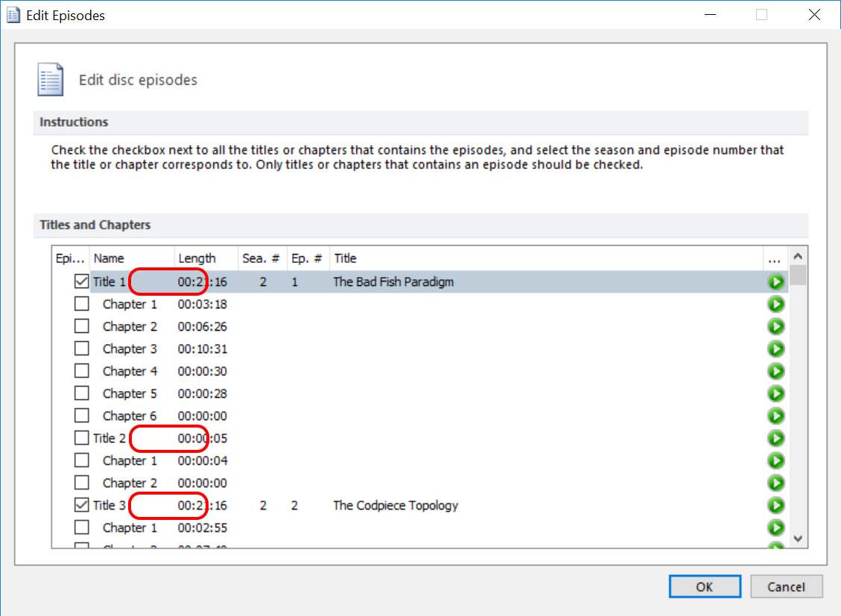The image size is (841, 616).
Task: Play preview of Chapter 6 row
Action: pyautogui.click(x=775, y=416)
